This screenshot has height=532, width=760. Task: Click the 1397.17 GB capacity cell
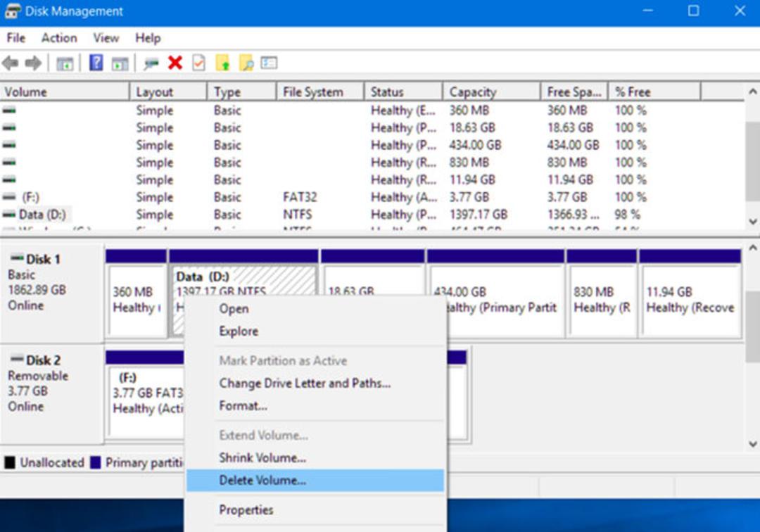pyautogui.click(x=479, y=214)
